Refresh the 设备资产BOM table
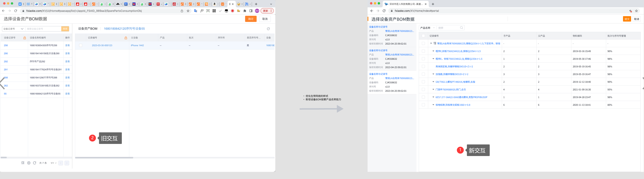Viewport: 644px width, 179px height. tap(268, 29)
